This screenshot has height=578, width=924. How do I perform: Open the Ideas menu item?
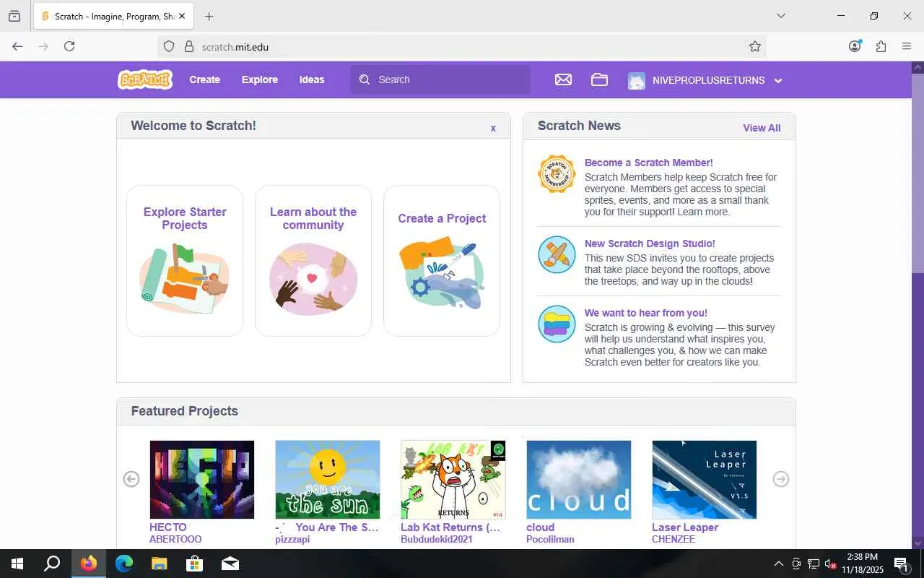pyautogui.click(x=312, y=79)
